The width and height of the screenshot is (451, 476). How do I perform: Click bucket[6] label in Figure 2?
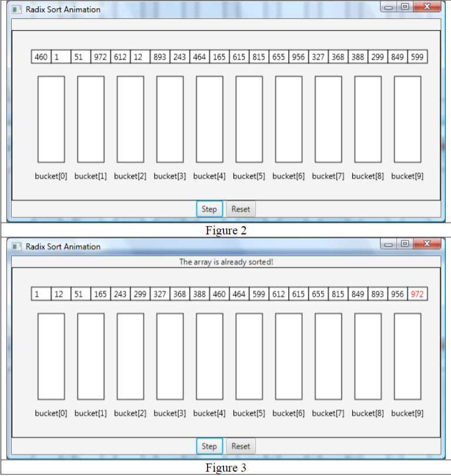(x=289, y=176)
